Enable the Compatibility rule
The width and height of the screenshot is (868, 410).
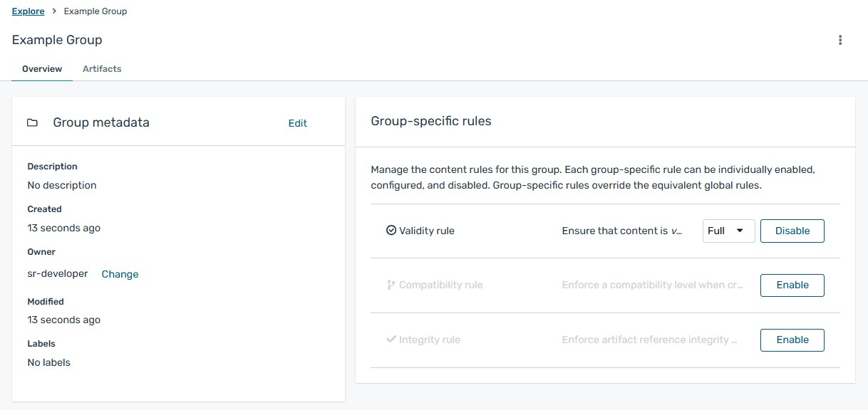(792, 285)
